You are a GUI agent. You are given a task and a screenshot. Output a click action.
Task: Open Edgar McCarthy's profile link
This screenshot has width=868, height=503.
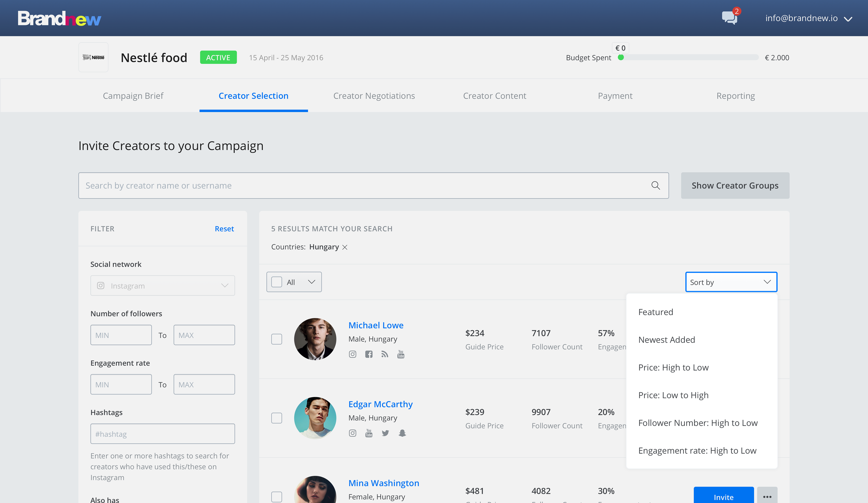tap(380, 404)
